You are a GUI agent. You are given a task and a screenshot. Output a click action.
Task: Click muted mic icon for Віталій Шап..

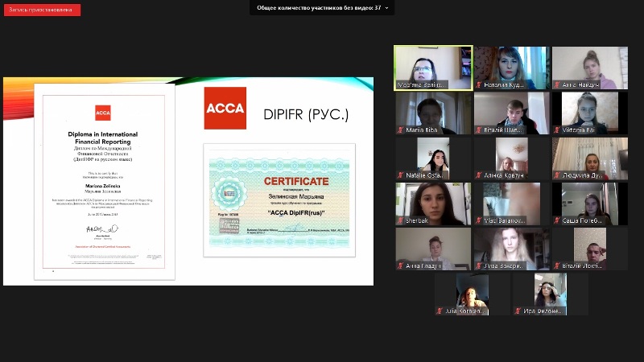pyautogui.click(x=478, y=130)
